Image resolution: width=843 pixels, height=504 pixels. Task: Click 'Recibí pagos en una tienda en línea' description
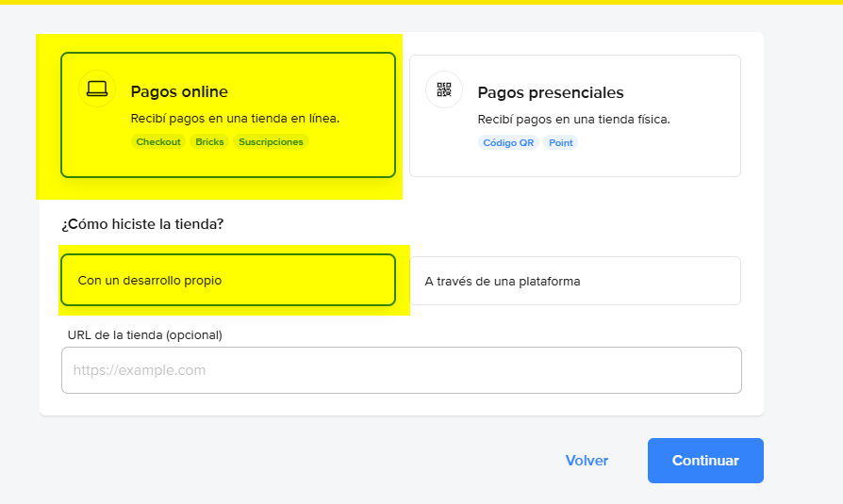click(235, 120)
